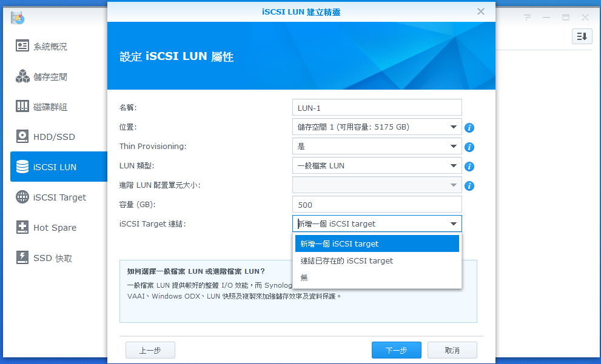Click the HDD/SSD drive icon
Viewport: 601px width, 364px height.
tap(22, 136)
